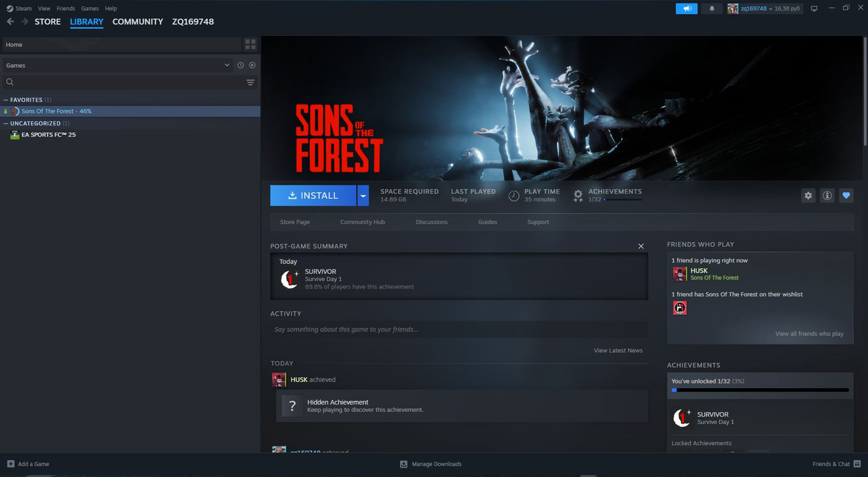This screenshot has width=868, height=477.
Task: Click the Home button in sidebar
Action: 121,44
